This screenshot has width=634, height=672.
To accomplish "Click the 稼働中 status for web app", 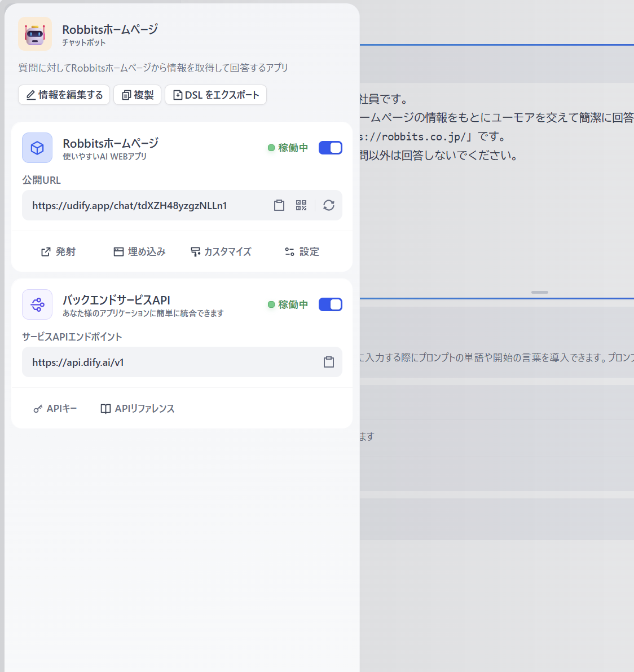I will pyautogui.click(x=288, y=148).
